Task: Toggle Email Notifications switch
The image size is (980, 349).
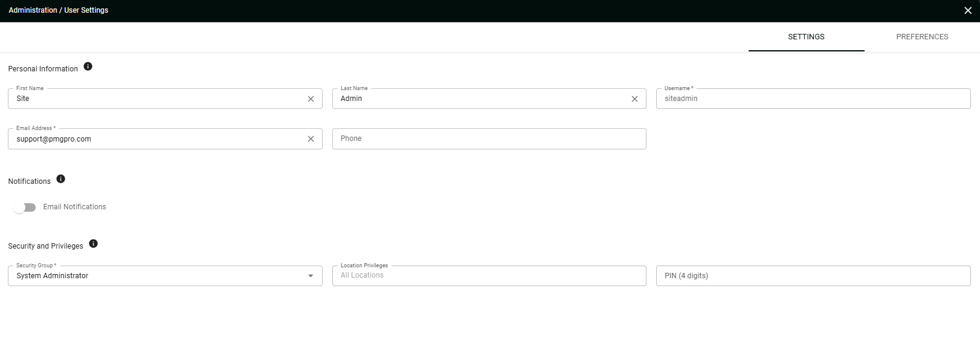Action: pos(25,207)
